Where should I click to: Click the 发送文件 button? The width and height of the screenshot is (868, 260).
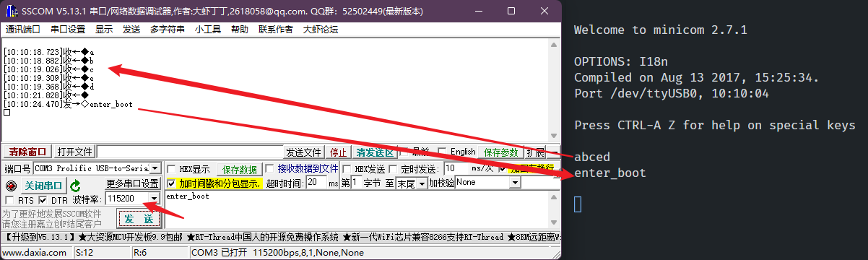(x=303, y=152)
